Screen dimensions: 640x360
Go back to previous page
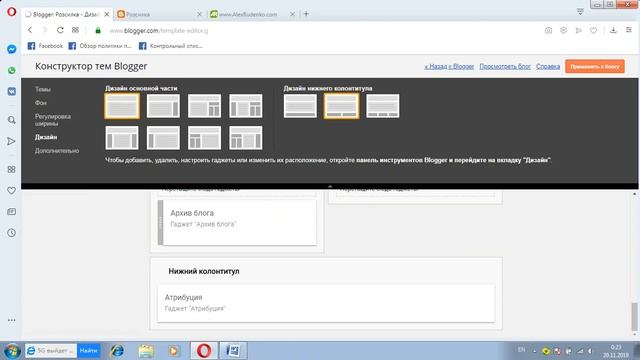30,30
